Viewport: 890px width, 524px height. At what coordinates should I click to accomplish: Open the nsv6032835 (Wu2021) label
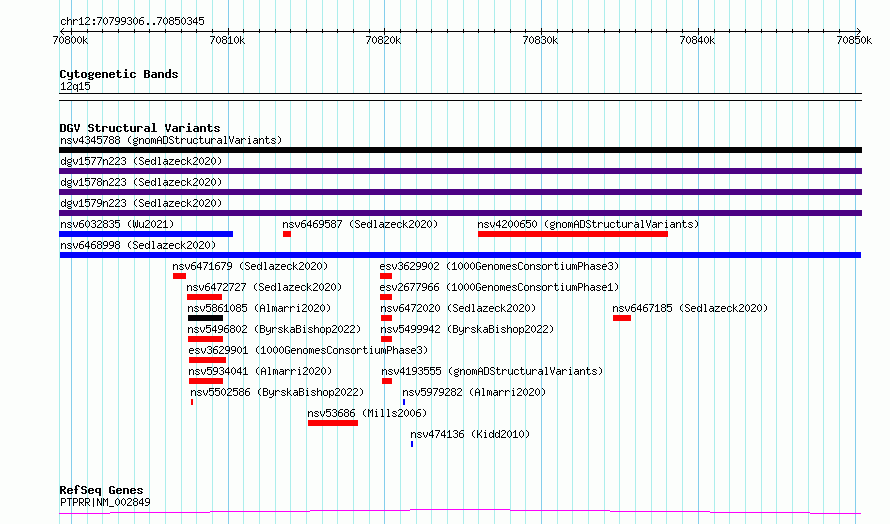(x=117, y=224)
